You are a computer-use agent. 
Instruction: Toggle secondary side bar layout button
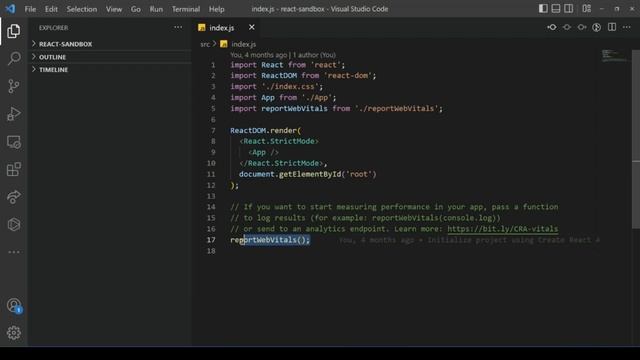pyautogui.click(x=569, y=9)
